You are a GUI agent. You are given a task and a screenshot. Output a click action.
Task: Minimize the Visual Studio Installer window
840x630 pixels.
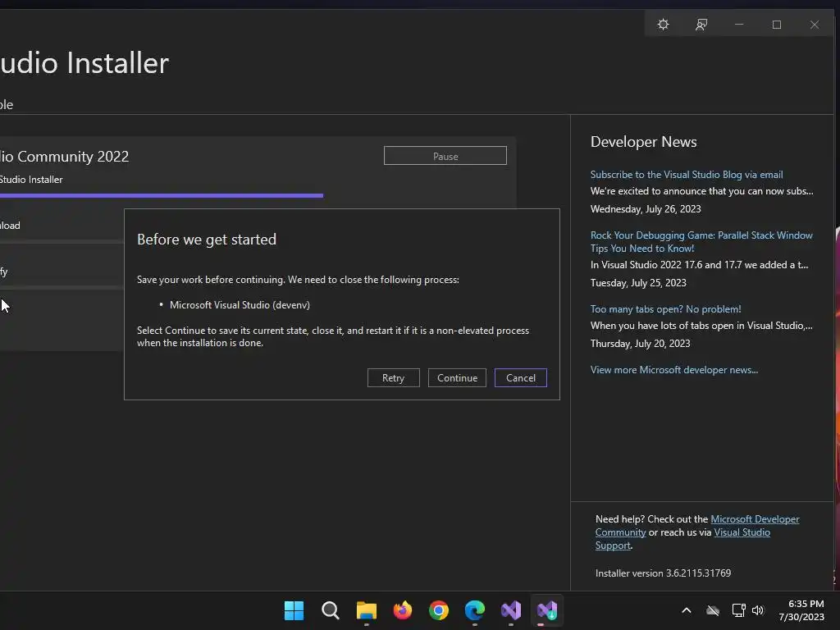click(739, 25)
